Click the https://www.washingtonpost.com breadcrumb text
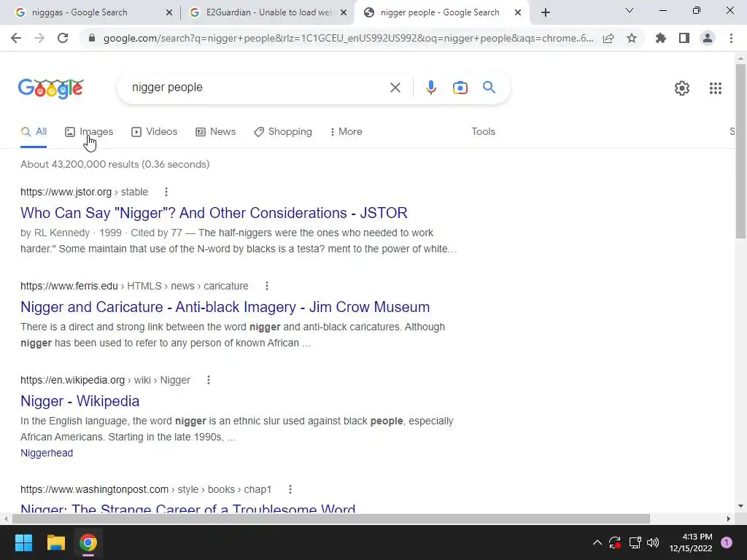Image resolution: width=747 pixels, height=560 pixels. pos(94,489)
